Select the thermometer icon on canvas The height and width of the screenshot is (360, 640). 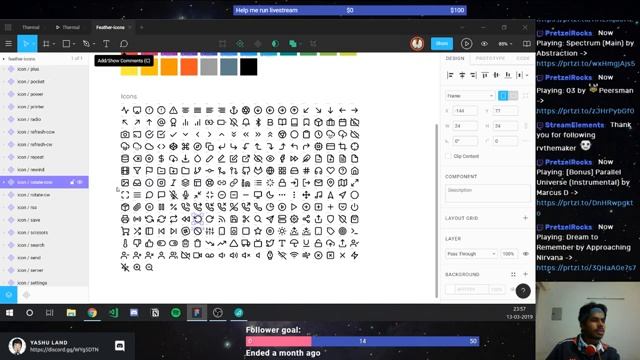point(125,243)
